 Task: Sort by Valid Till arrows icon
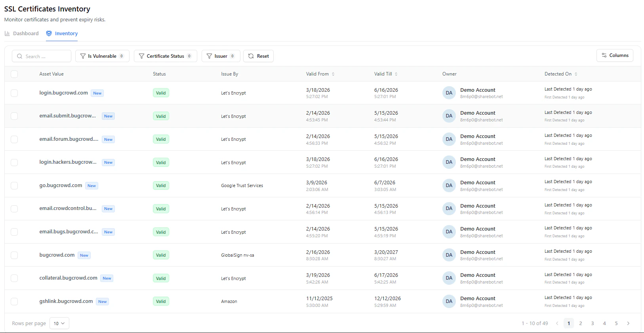[x=396, y=74]
